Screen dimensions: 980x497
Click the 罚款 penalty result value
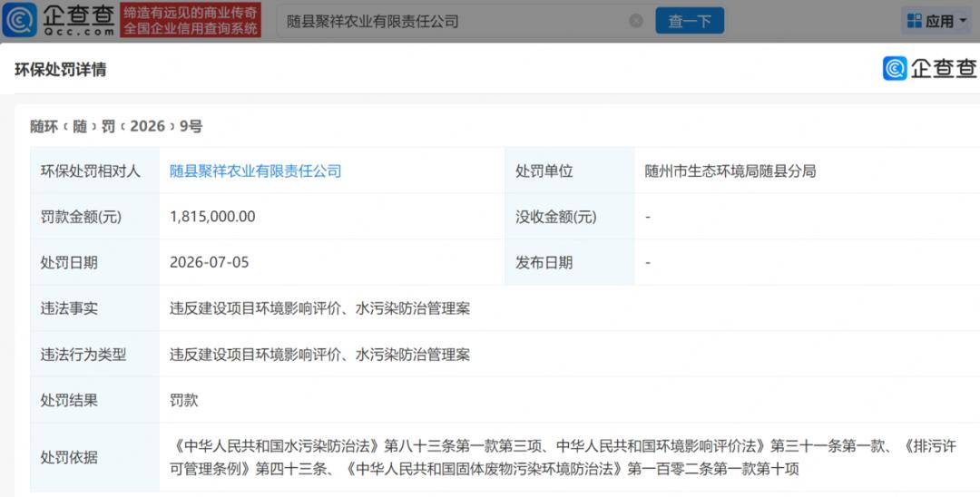click(x=183, y=400)
